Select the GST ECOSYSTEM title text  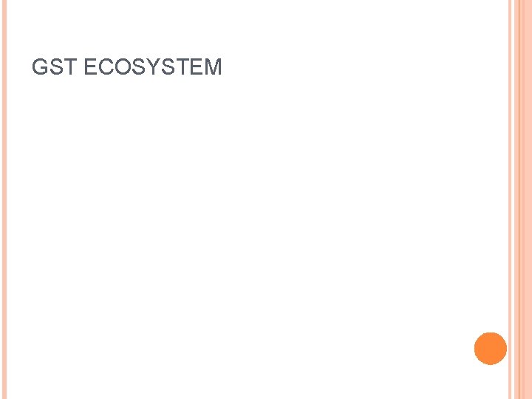pyautogui.click(x=127, y=66)
